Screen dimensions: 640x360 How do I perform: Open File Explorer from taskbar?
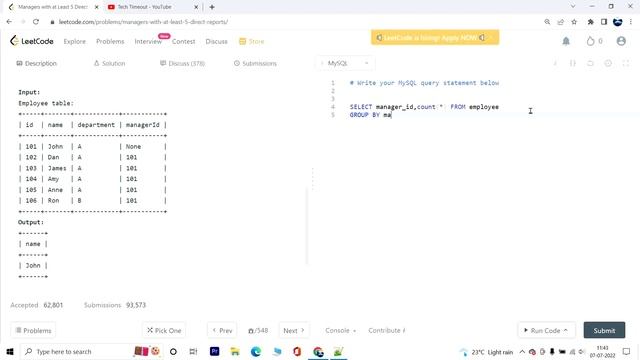coord(235,351)
